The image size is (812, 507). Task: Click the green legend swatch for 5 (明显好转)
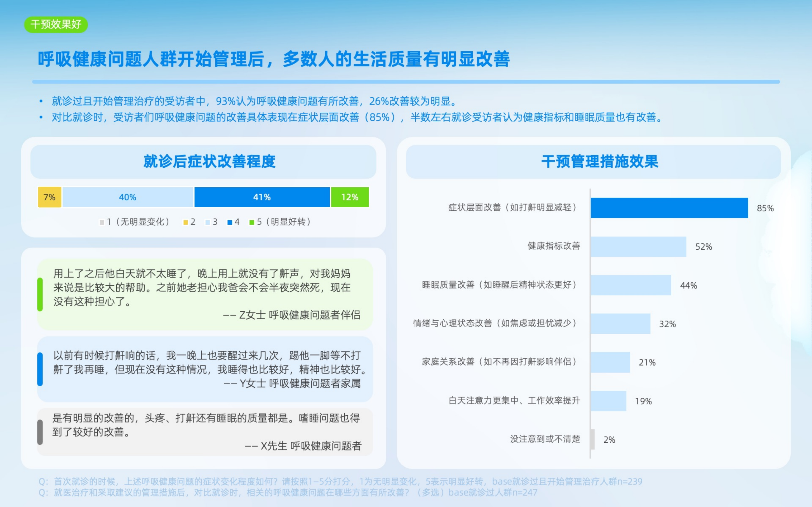tap(252, 222)
